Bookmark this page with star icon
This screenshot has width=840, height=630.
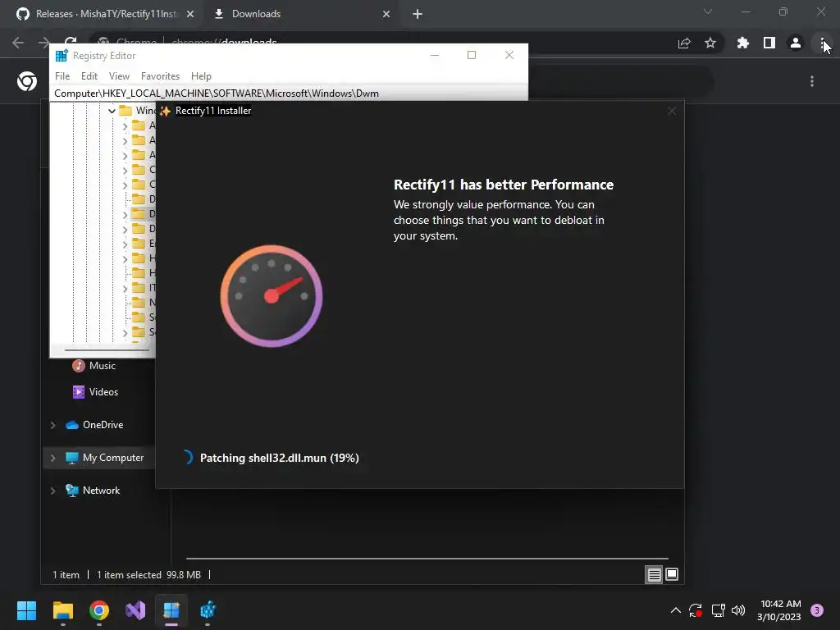click(x=710, y=43)
